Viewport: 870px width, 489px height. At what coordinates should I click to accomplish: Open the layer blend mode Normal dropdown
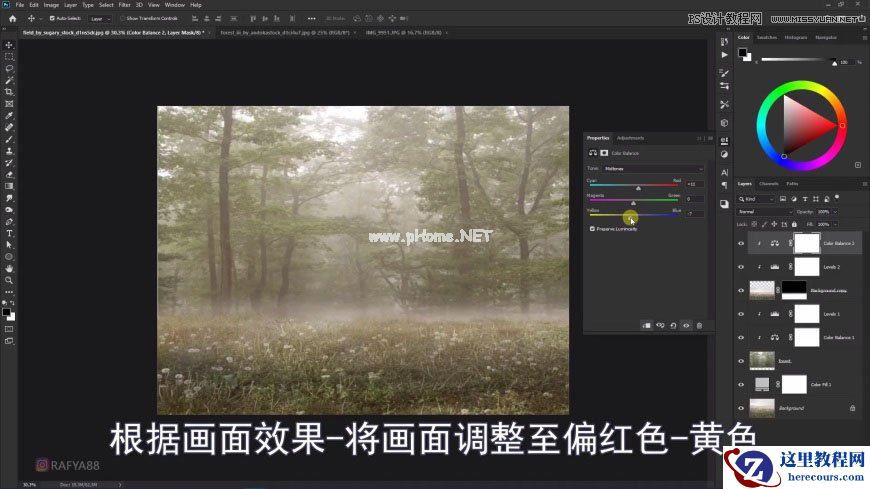coord(765,211)
